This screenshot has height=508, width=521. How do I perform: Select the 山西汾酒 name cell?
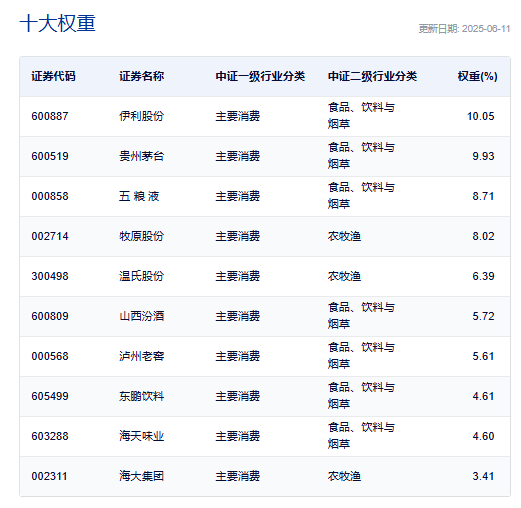[142, 316]
